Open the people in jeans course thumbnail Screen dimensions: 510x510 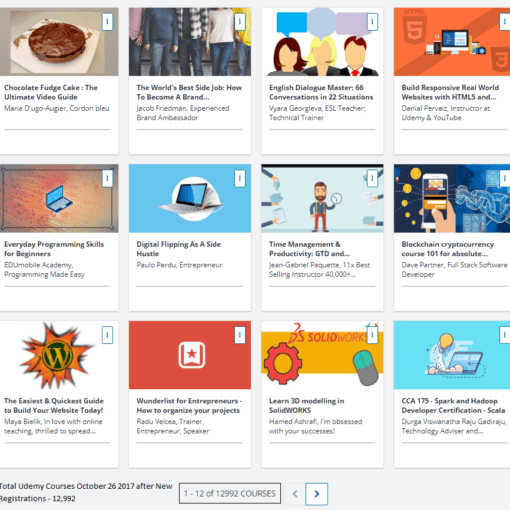point(190,42)
